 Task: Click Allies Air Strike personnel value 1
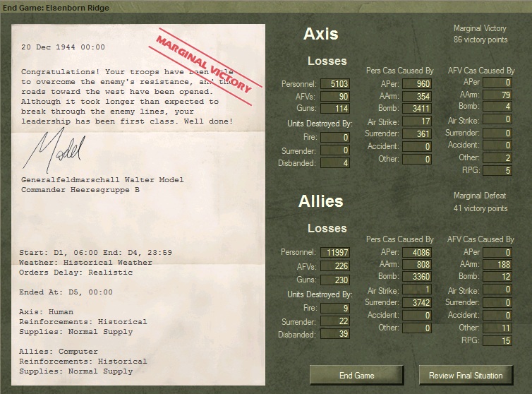pyautogui.click(x=417, y=289)
